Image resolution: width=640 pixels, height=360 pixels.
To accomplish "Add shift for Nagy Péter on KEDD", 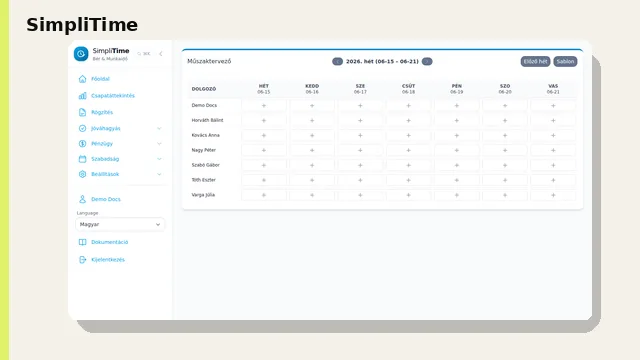I will click(312, 150).
